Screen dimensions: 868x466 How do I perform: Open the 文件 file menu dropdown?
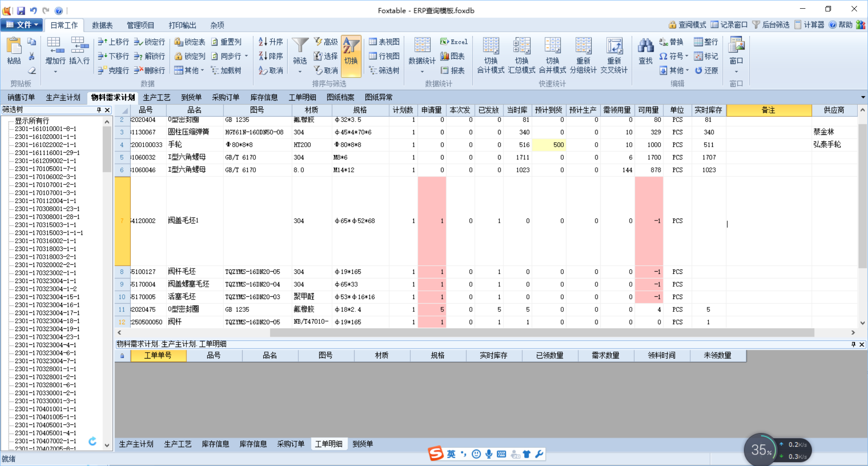click(x=21, y=25)
